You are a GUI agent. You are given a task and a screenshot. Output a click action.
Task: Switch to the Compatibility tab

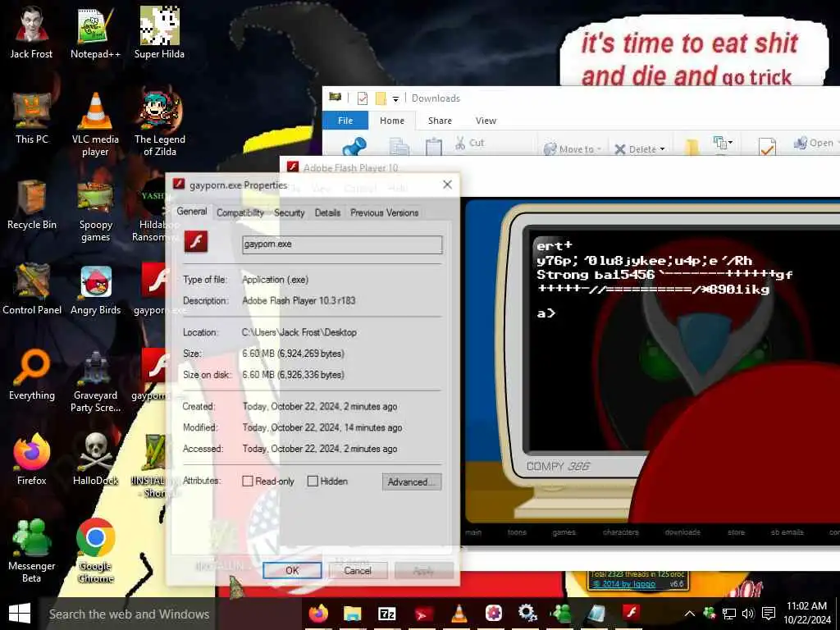click(x=240, y=212)
